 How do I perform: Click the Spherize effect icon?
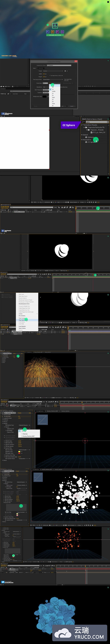86,137
